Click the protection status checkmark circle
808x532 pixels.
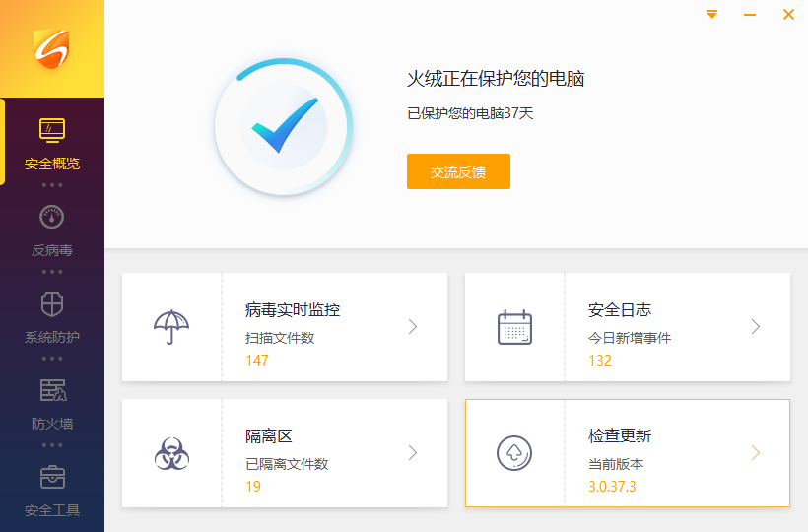(284, 127)
